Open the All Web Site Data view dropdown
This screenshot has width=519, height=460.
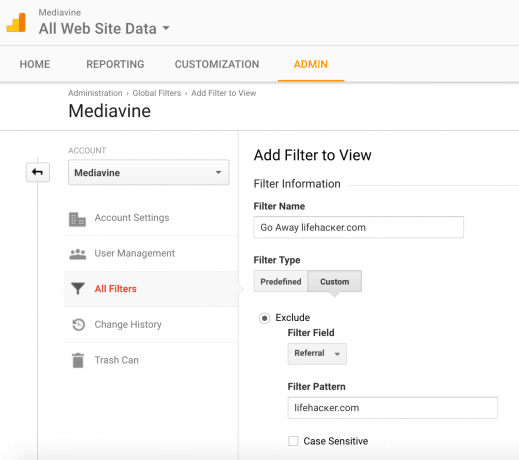pyautogui.click(x=104, y=29)
